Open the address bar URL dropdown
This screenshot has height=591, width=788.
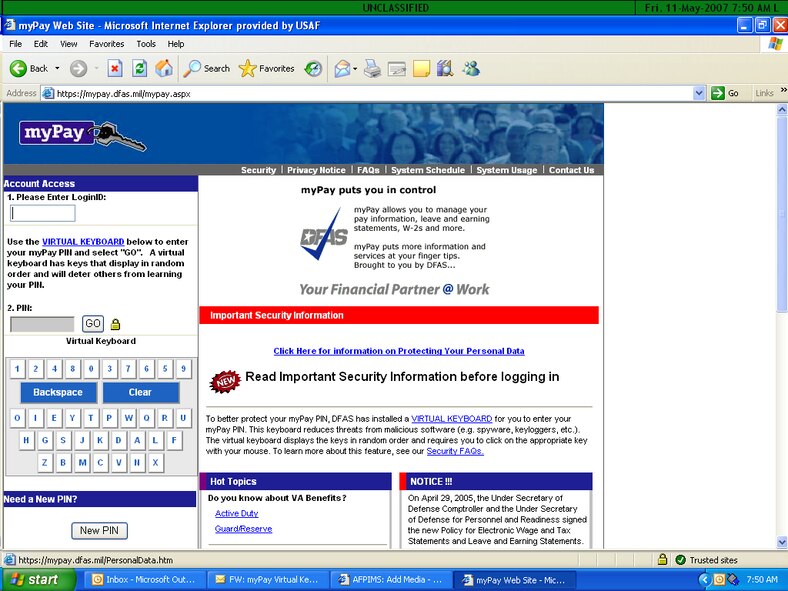coord(699,93)
